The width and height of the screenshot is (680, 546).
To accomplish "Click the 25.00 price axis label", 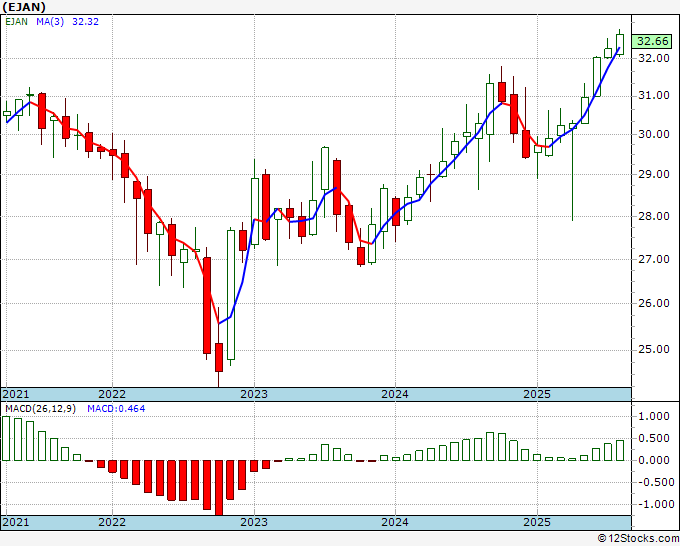I will click(654, 349).
